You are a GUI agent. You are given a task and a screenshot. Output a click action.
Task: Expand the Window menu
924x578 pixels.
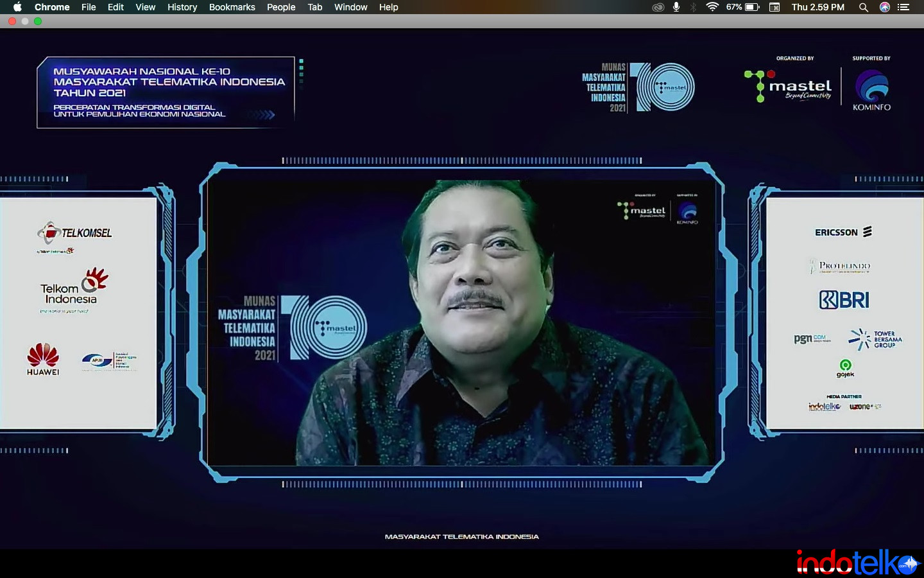tap(350, 7)
